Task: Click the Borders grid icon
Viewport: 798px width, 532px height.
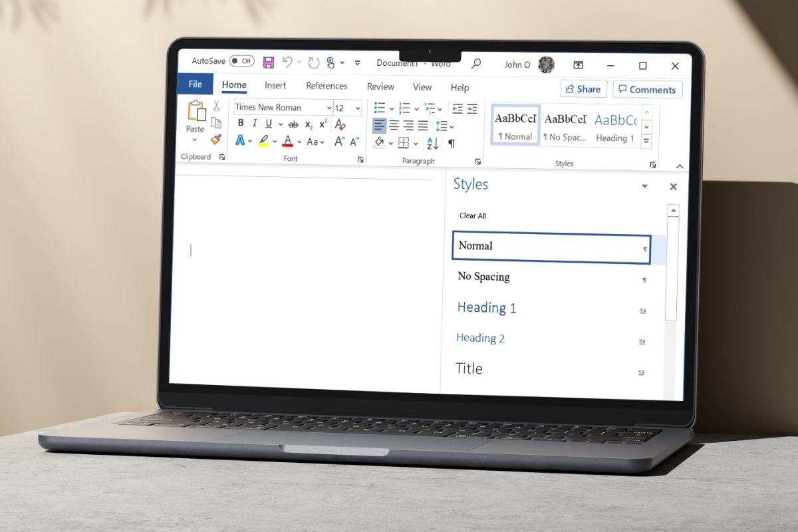Action: [x=404, y=143]
